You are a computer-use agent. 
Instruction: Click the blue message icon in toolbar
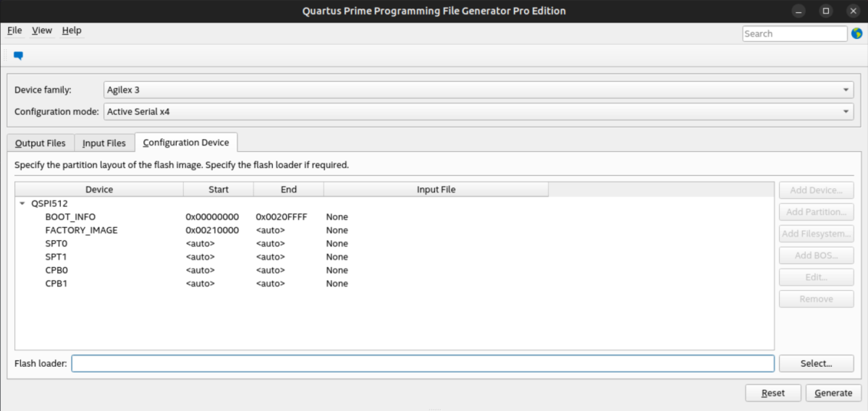pos(18,56)
